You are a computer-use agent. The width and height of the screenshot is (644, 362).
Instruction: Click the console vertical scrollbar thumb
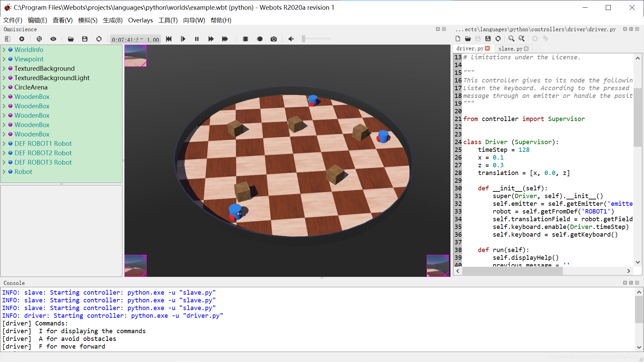639,310
